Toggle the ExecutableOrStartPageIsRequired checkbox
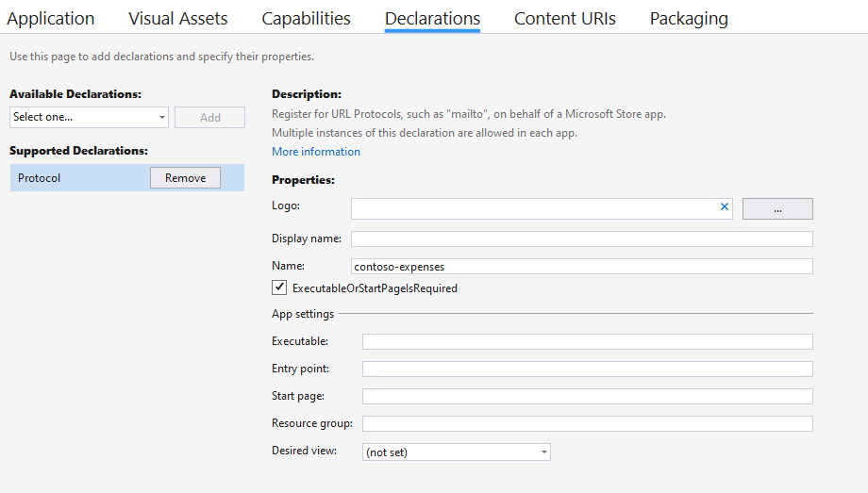This screenshot has width=868, height=493. tap(279, 288)
